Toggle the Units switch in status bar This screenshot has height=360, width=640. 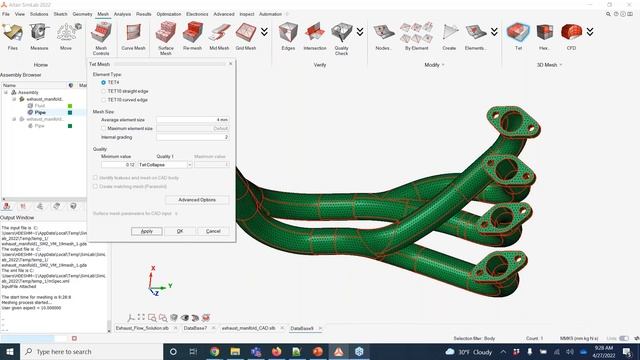coord(624,338)
